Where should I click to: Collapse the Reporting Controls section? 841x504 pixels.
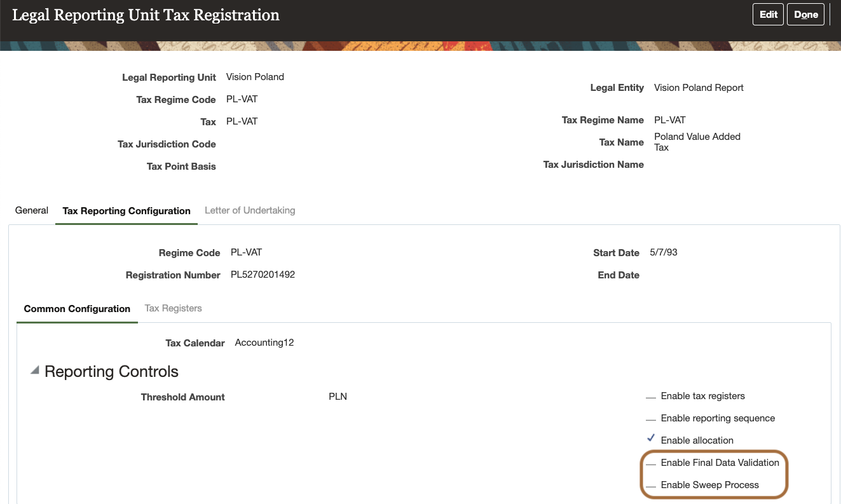(x=35, y=369)
